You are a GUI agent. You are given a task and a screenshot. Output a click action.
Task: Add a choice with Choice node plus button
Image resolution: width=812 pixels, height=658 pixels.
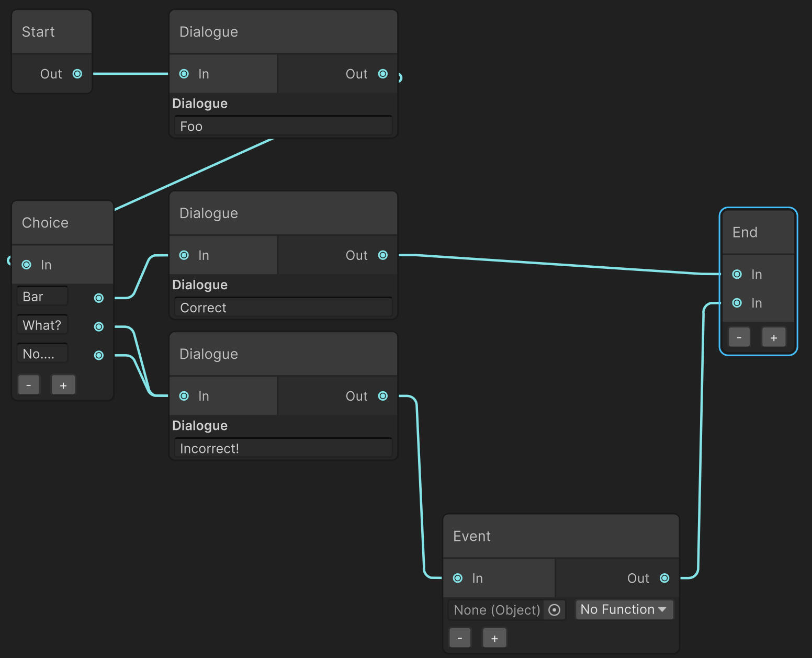point(63,385)
